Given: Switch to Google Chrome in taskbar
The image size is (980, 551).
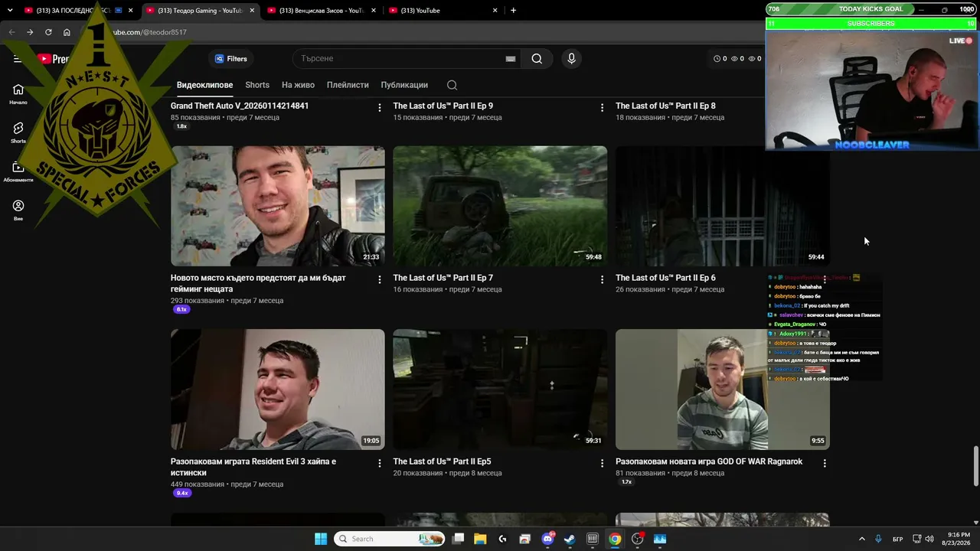Looking at the screenshot, I should pos(615,539).
